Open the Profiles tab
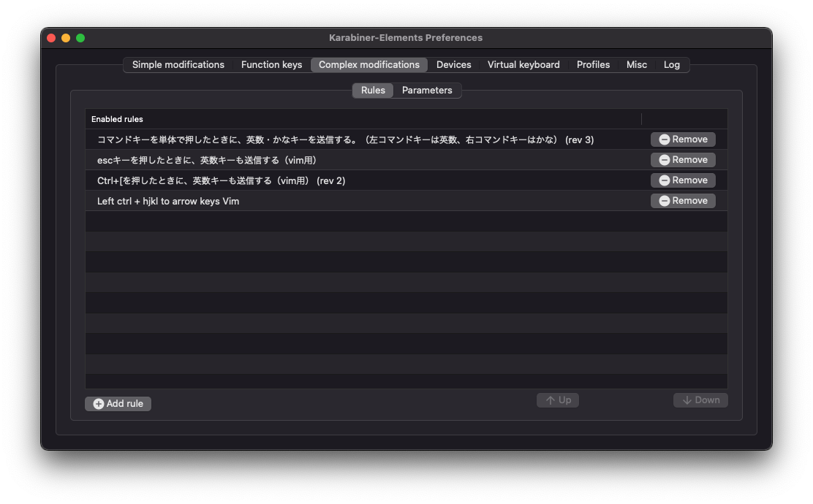The height and width of the screenshot is (504, 813). point(593,64)
